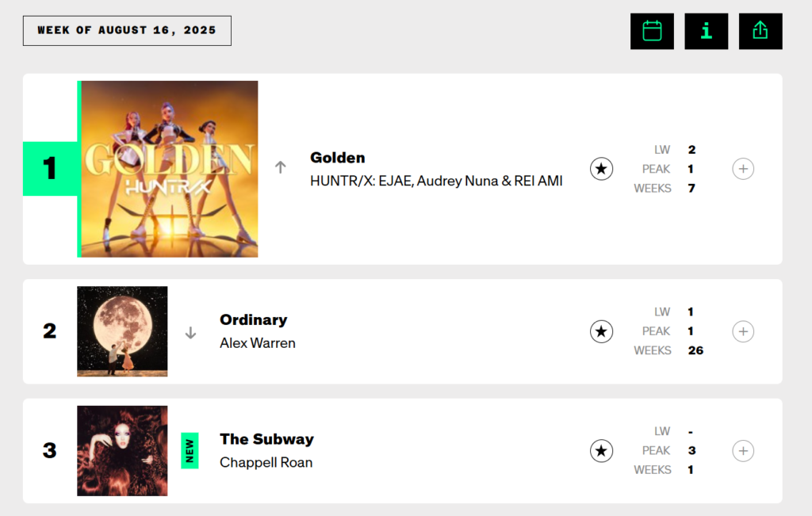Click The Subway cover thumbnail
Image resolution: width=812 pixels, height=516 pixels.
(122, 451)
